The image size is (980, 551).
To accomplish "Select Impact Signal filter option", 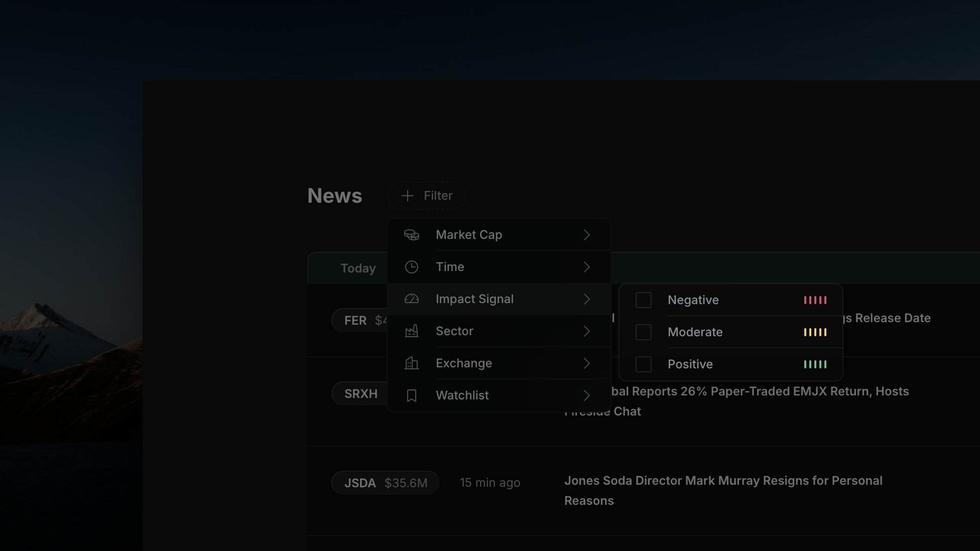I will (x=499, y=299).
